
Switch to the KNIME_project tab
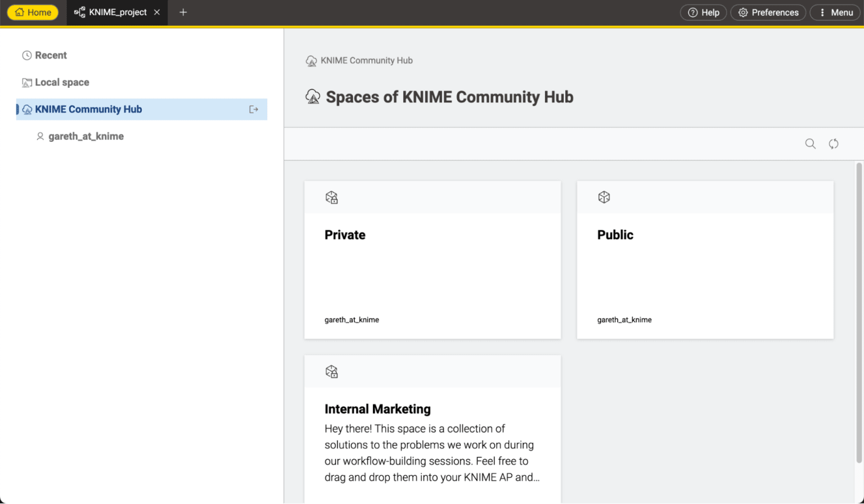pyautogui.click(x=118, y=12)
